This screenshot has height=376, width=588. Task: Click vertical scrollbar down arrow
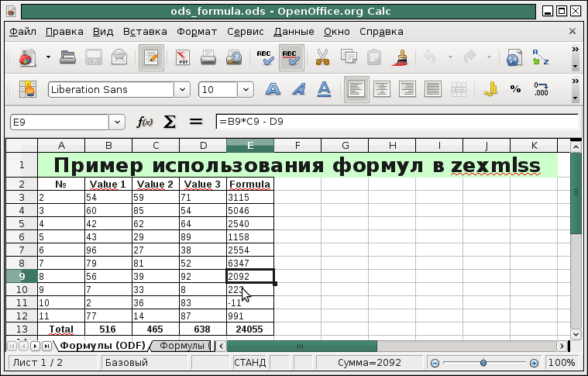576,334
